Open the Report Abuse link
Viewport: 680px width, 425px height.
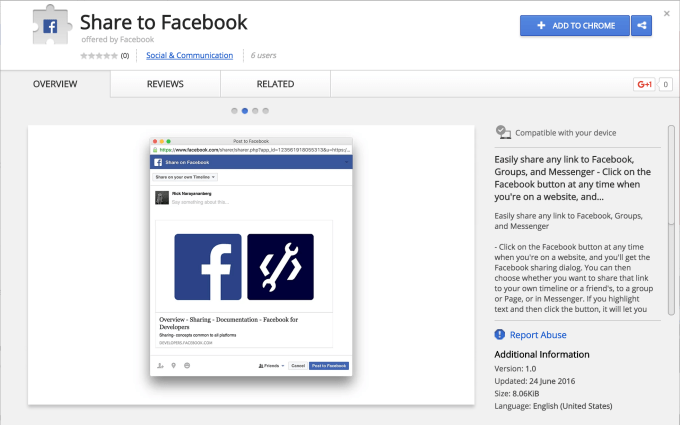[x=538, y=335]
